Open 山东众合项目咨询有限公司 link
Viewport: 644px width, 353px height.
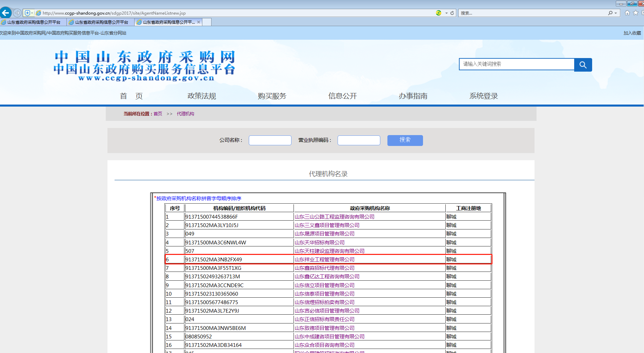(324, 345)
